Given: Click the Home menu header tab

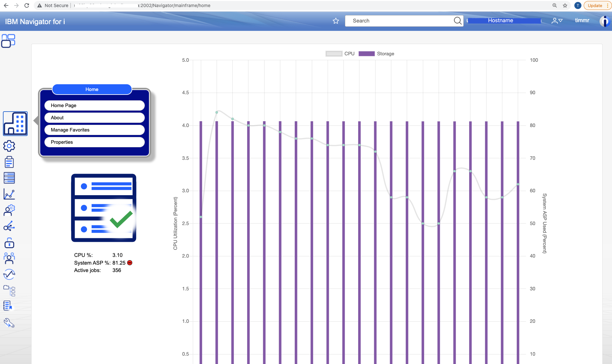Looking at the screenshot, I should pyautogui.click(x=92, y=89).
